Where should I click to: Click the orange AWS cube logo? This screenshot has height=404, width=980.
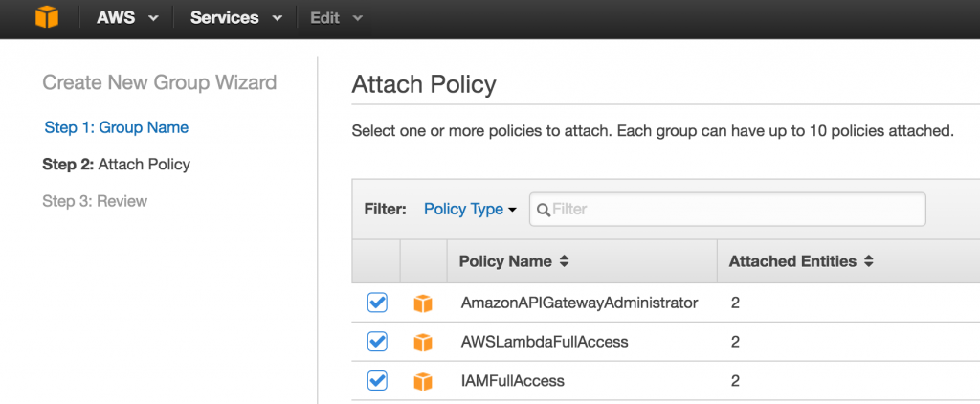47,17
